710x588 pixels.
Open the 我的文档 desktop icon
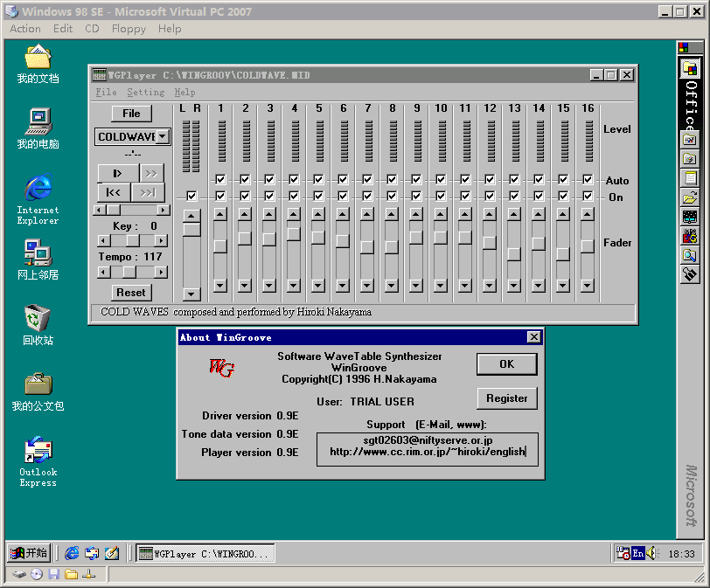click(x=38, y=64)
